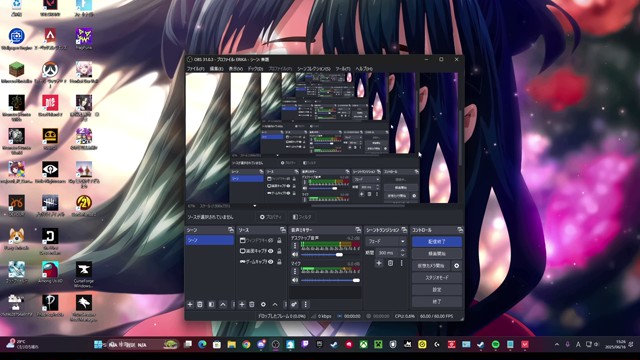Viewport: 640px width, 360px height.
Task: Open Spotify from the taskbar
Action: pyautogui.click(x=496, y=345)
